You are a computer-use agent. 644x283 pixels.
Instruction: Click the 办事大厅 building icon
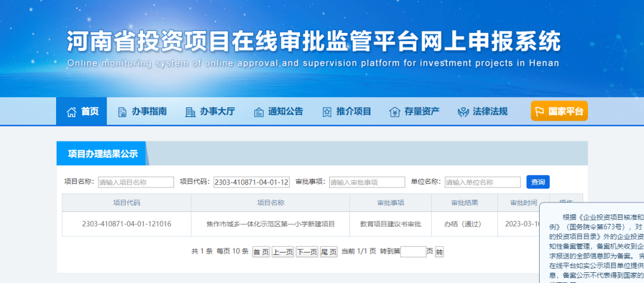190,112
